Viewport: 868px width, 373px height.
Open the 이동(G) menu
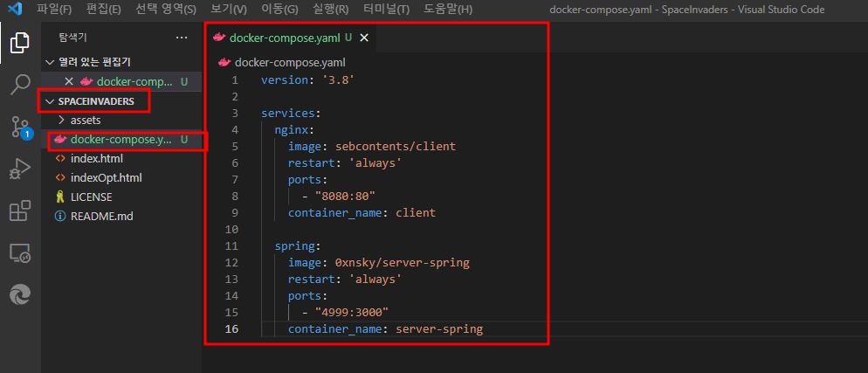(279, 10)
